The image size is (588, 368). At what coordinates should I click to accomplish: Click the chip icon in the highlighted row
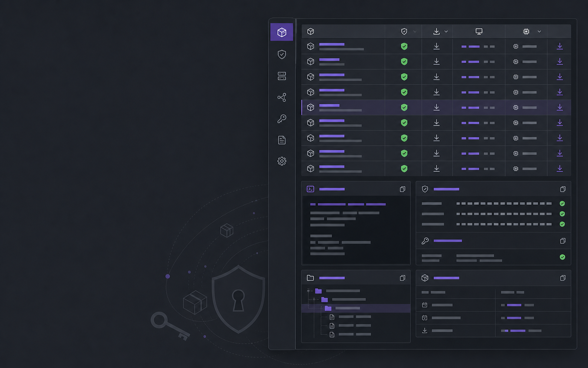click(x=516, y=108)
